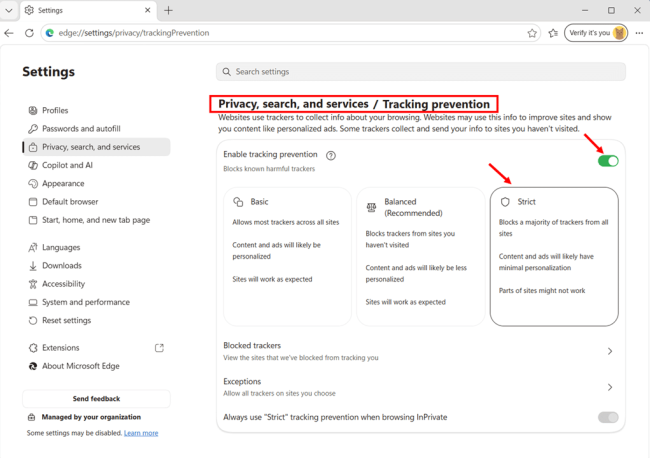Select the Balanced (Recommended) card
The height and width of the screenshot is (458, 650).
420,257
